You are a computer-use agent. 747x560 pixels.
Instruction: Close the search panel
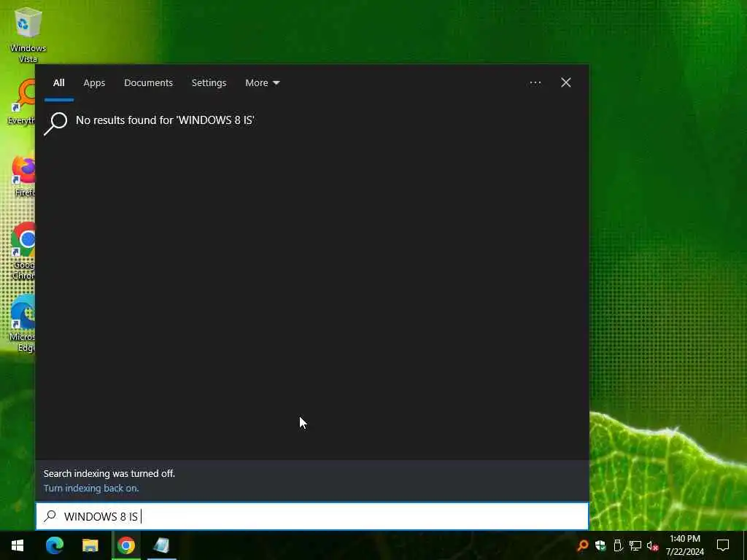click(566, 83)
